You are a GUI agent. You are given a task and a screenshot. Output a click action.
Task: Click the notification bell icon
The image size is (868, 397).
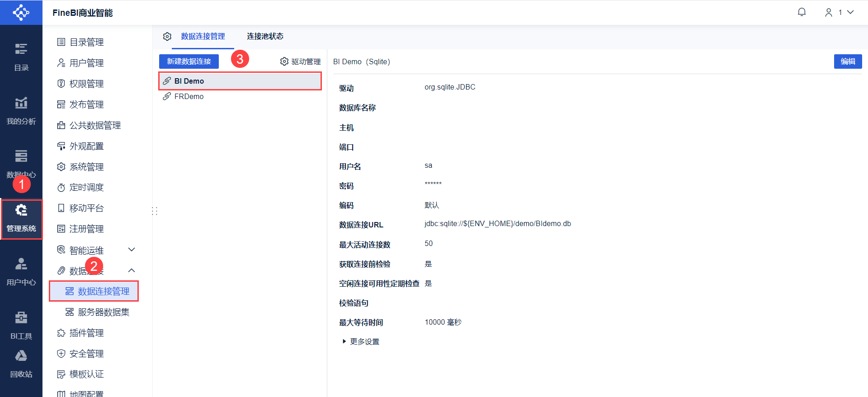(802, 12)
